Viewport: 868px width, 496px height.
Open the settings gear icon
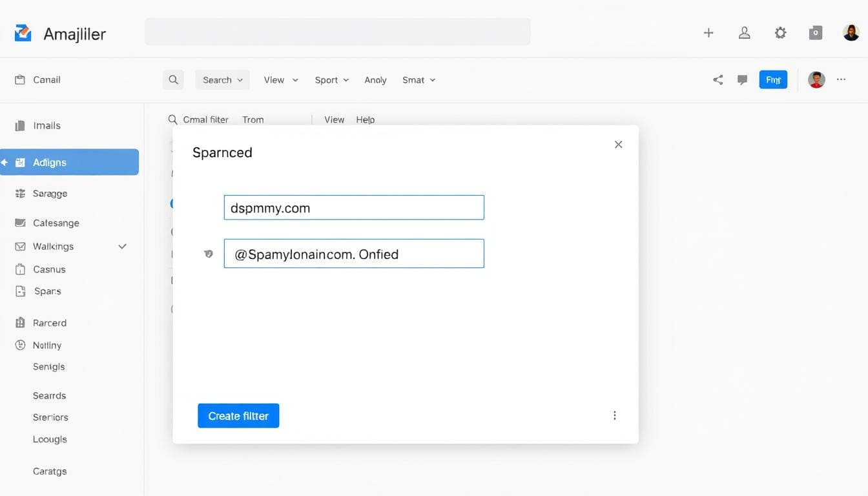tap(780, 33)
